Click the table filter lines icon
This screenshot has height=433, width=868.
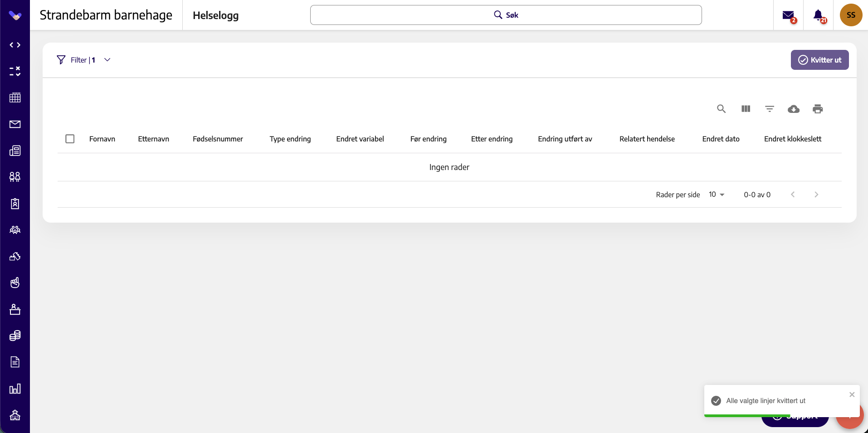770,109
